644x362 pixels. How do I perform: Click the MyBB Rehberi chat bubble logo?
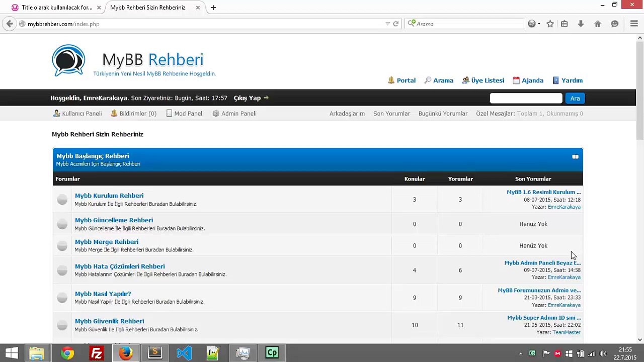[x=68, y=60]
